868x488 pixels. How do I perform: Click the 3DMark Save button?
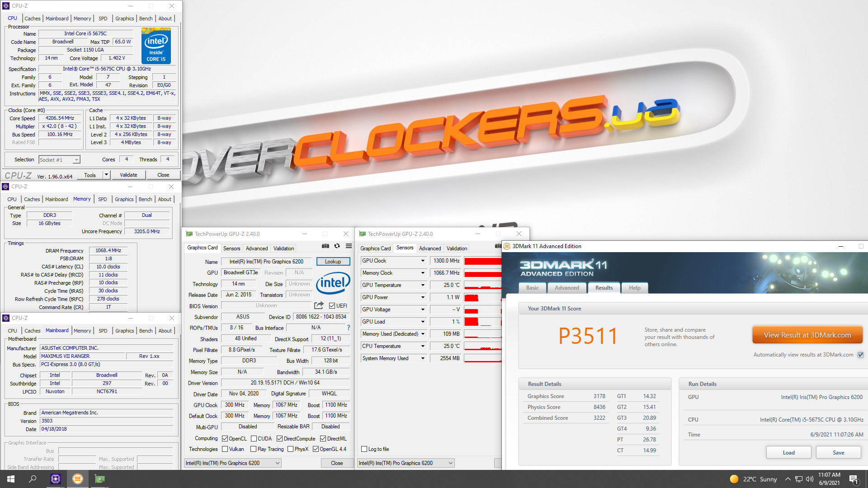[x=838, y=453]
